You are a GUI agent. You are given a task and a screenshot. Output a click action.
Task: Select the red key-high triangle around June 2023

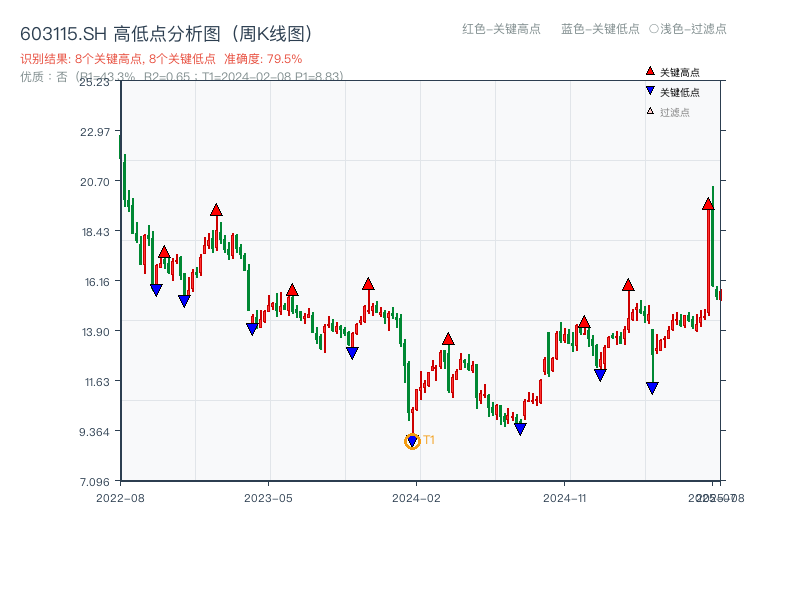point(292,290)
